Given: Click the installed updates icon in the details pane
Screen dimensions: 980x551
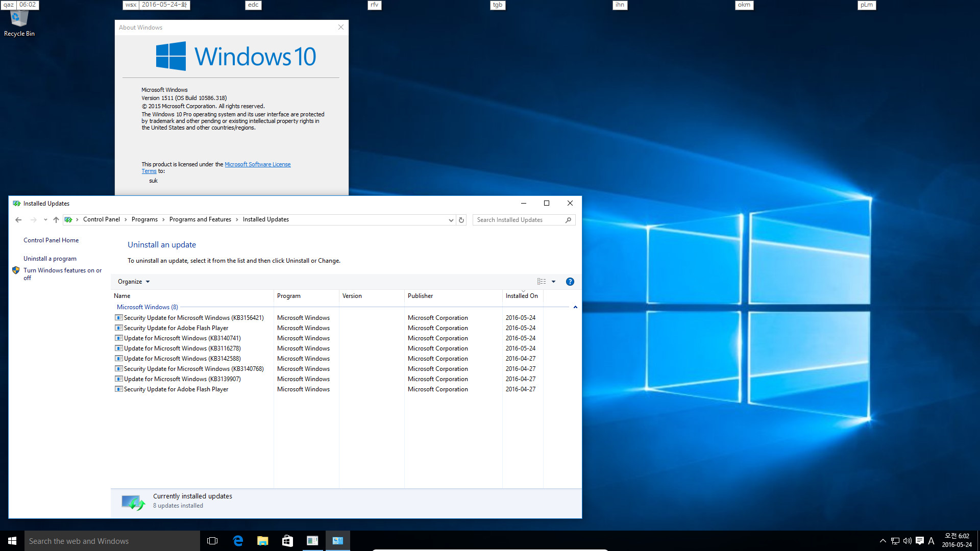Looking at the screenshot, I should pyautogui.click(x=133, y=502).
